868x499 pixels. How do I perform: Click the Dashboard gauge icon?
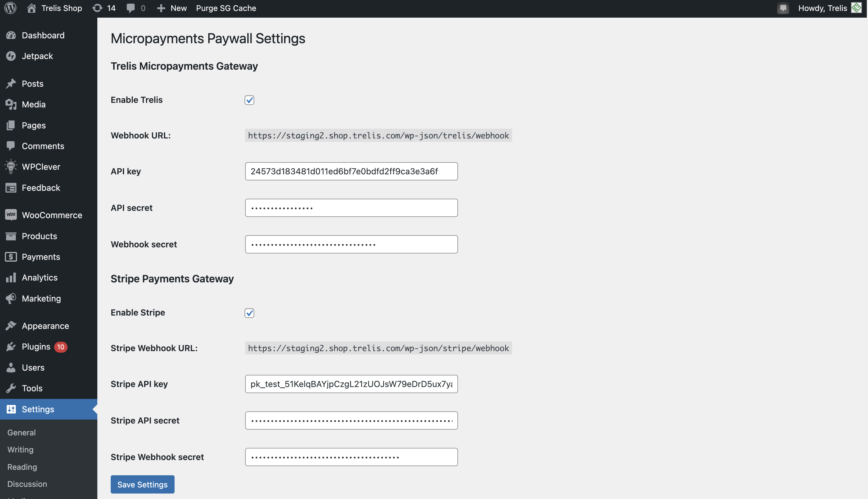(11, 35)
